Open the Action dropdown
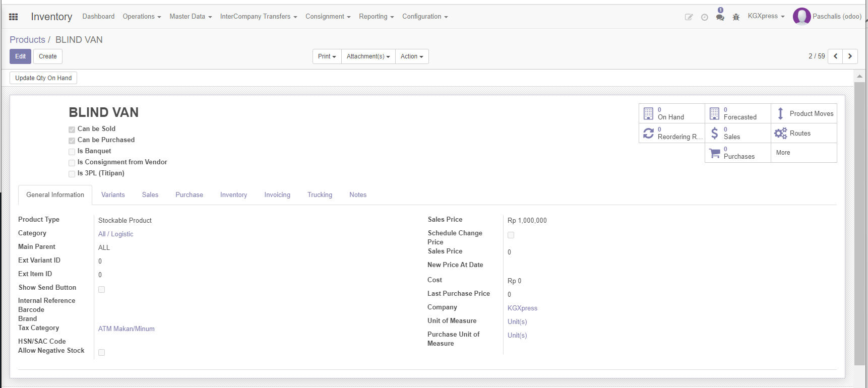868x388 pixels. coord(412,56)
